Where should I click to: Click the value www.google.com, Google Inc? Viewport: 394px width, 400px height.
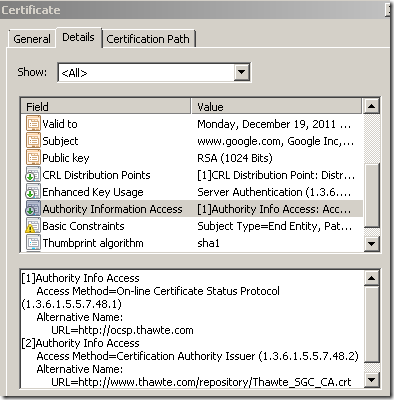(x=275, y=141)
